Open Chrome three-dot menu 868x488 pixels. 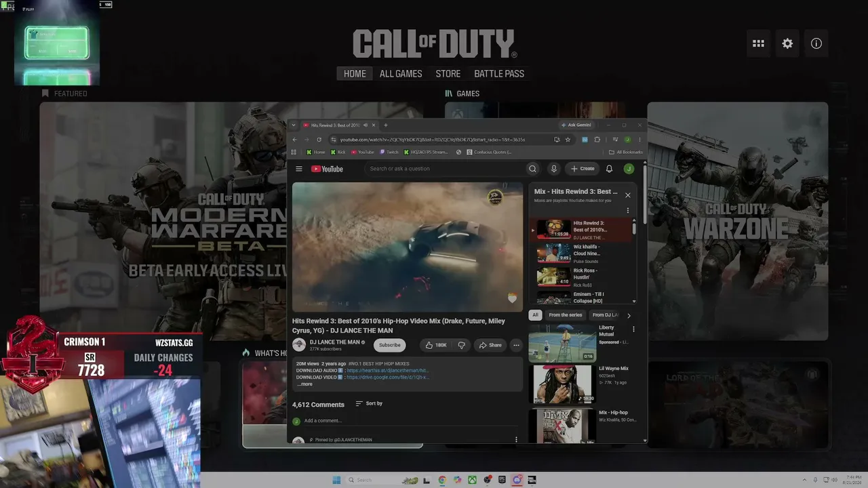click(639, 140)
